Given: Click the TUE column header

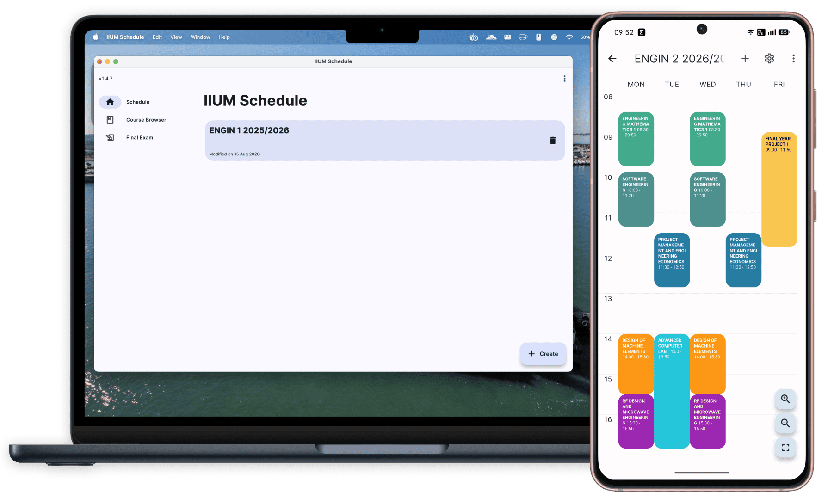Looking at the screenshot, I should (672, 84).
